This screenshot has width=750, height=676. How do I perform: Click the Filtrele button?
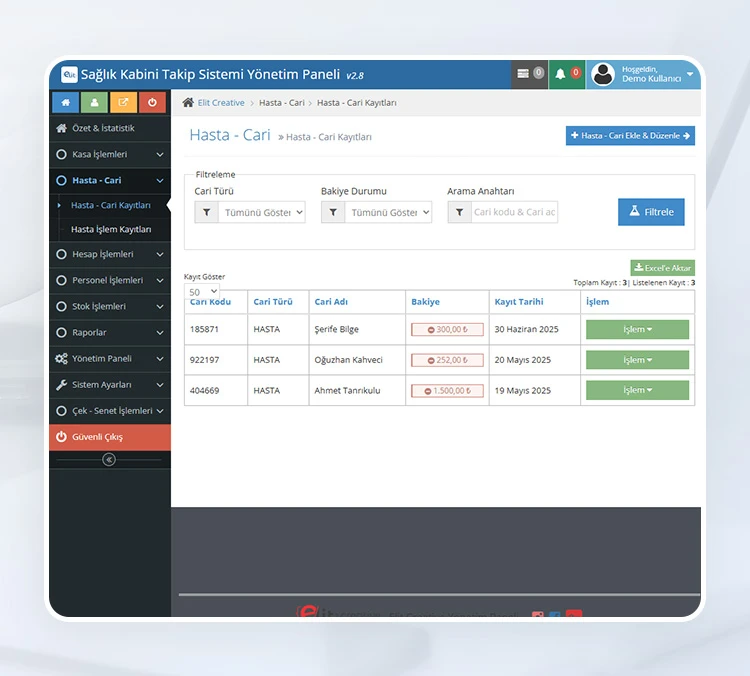point(651,212)
